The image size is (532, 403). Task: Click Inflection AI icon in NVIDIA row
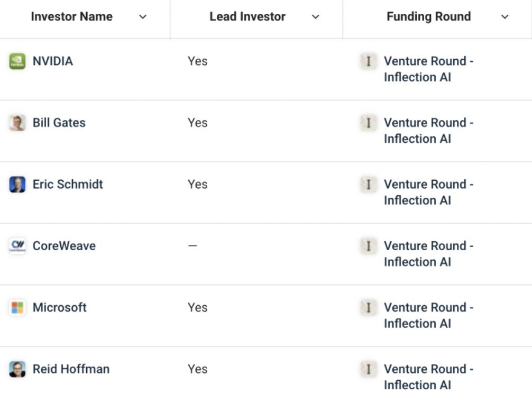coord(368,61)
